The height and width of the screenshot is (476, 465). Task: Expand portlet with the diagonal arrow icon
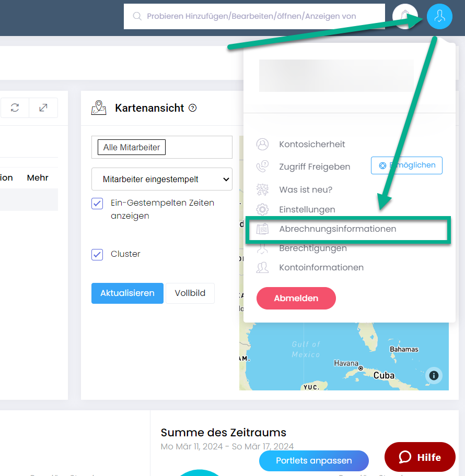[x=43, y=108]
